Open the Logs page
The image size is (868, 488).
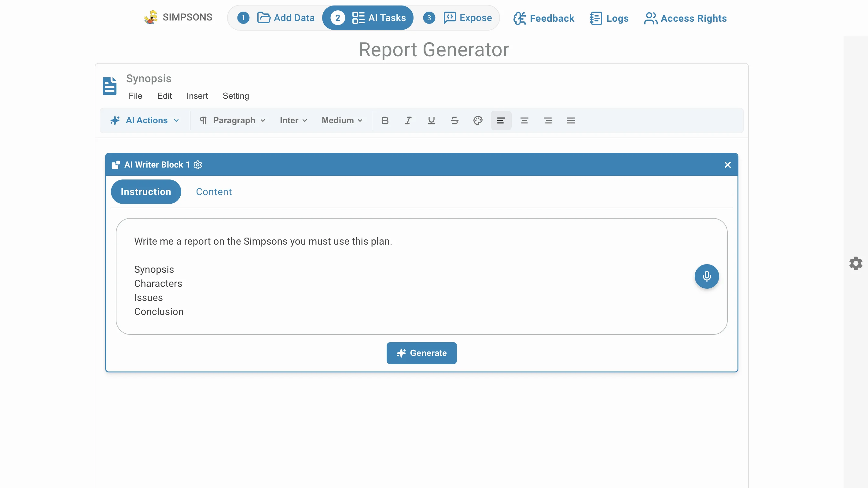coord(609,18)
